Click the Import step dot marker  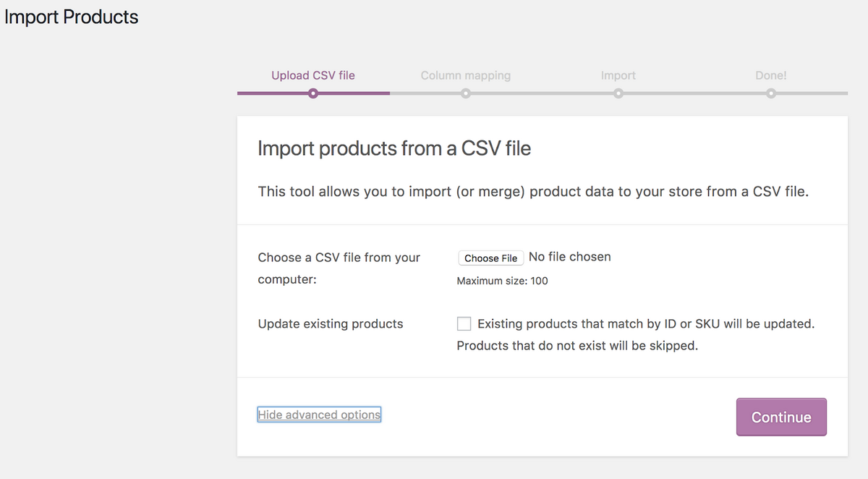click(618, 93)
